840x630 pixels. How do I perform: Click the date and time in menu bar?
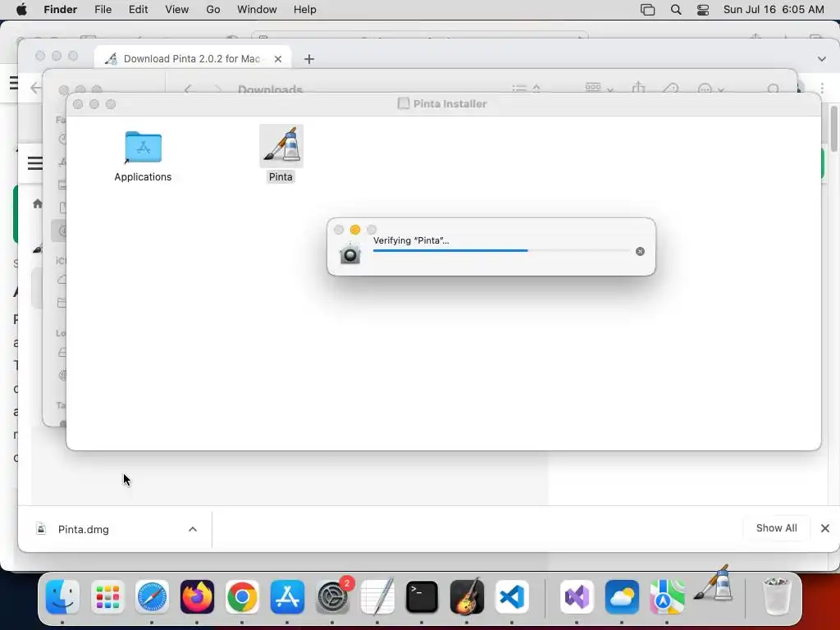774,10
